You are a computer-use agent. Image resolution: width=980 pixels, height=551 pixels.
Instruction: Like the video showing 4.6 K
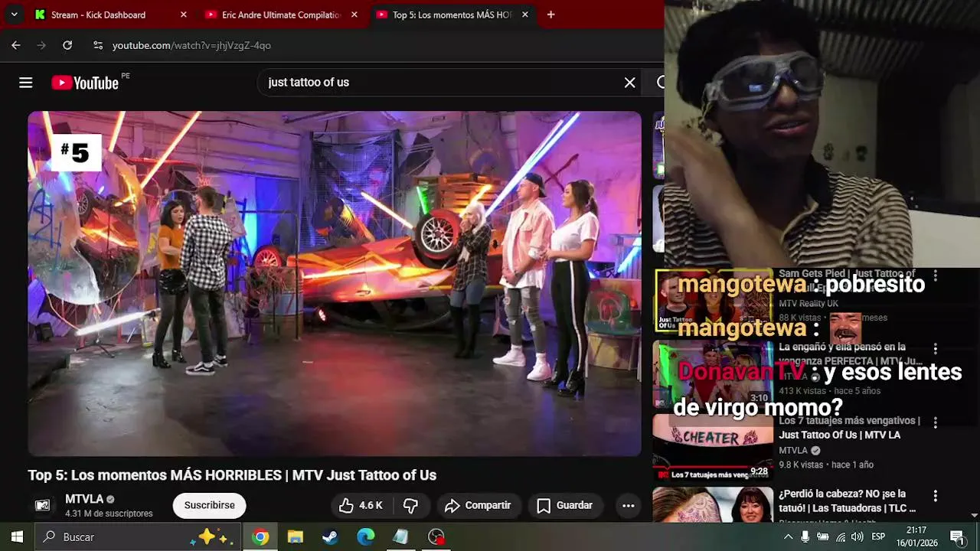pyautogui.click(x=361, y=505)
